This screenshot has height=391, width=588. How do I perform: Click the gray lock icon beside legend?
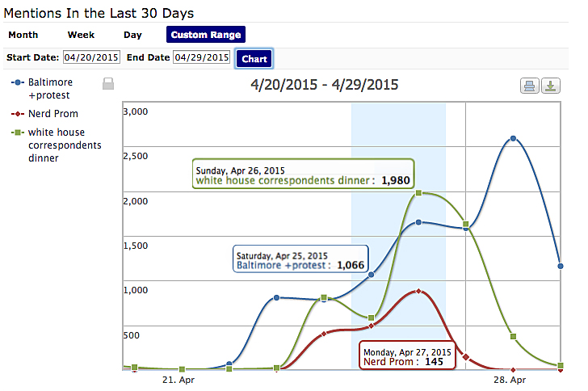108,83
